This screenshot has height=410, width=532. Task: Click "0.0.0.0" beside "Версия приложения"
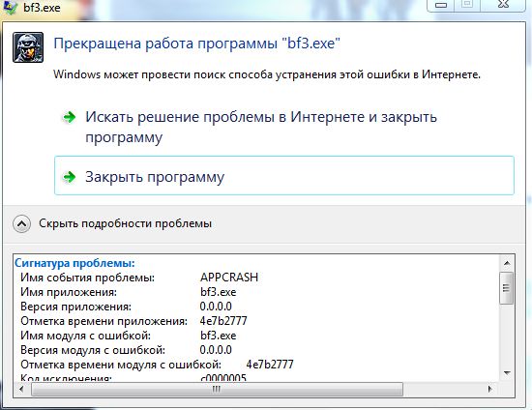tap(216, 307)
